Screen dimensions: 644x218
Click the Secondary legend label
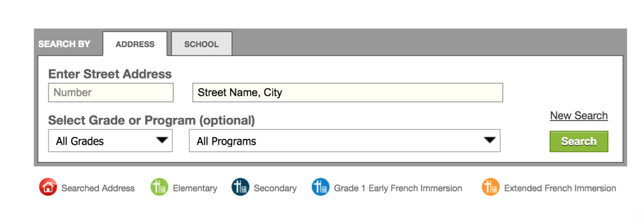click(275, 188)
